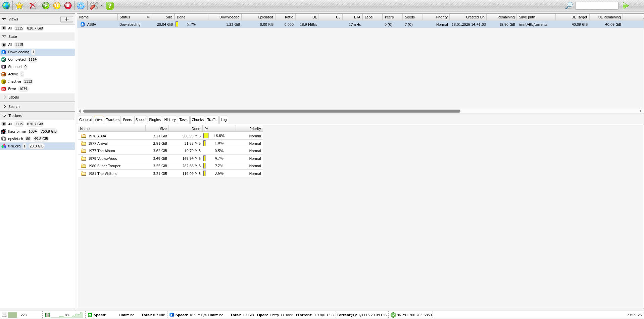Image resolution: width=644 pixels, height=319 pixels.
Task: Click the search input field
Action: (596, 6)
